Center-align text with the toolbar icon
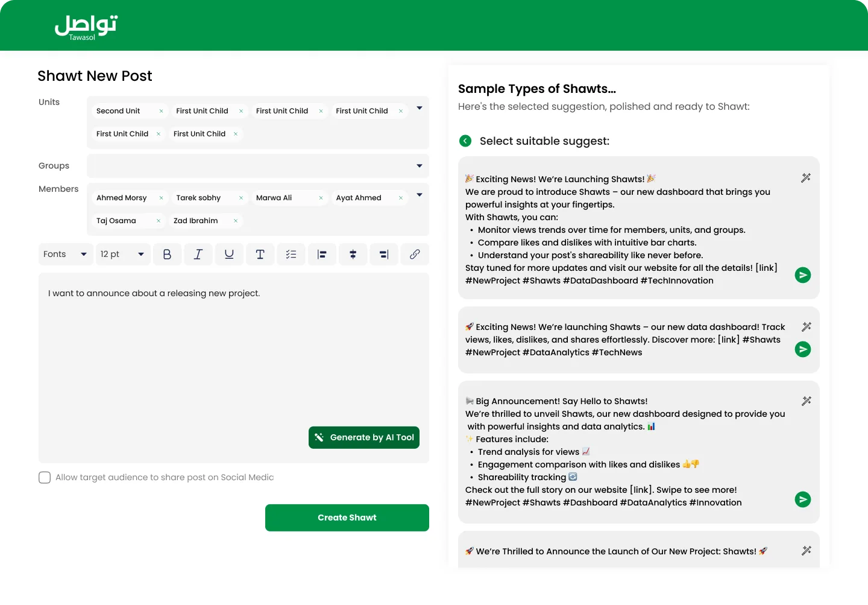This screenshot has height=605, width=868. click(x=353, y=255)
